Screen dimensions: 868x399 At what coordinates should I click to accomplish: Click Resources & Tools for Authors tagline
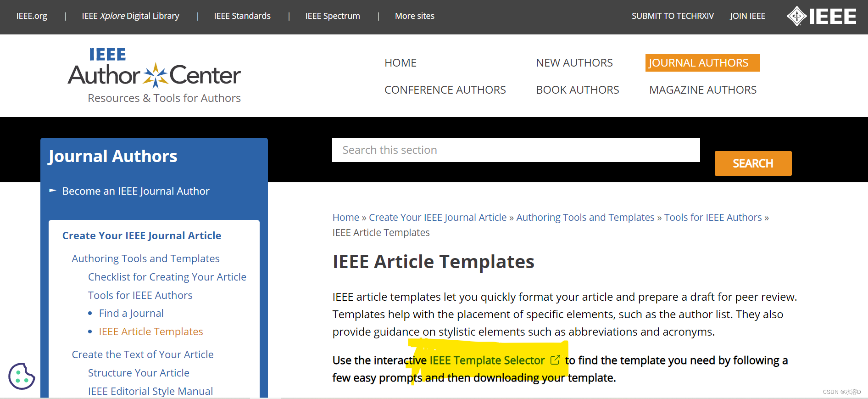point(164,98)
